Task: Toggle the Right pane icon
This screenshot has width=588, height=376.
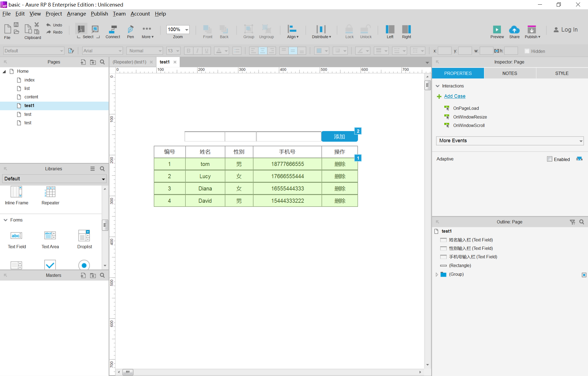Action: 406,29
